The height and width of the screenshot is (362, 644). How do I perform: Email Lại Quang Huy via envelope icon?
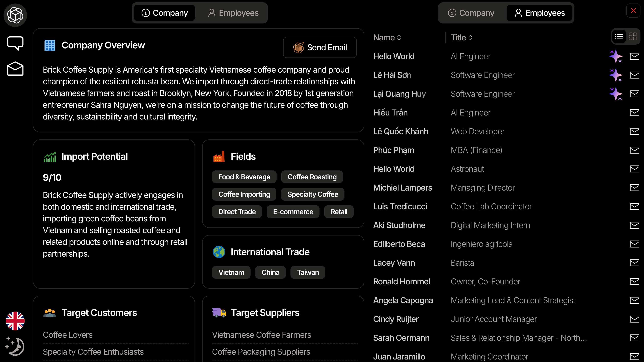(634, 94)
